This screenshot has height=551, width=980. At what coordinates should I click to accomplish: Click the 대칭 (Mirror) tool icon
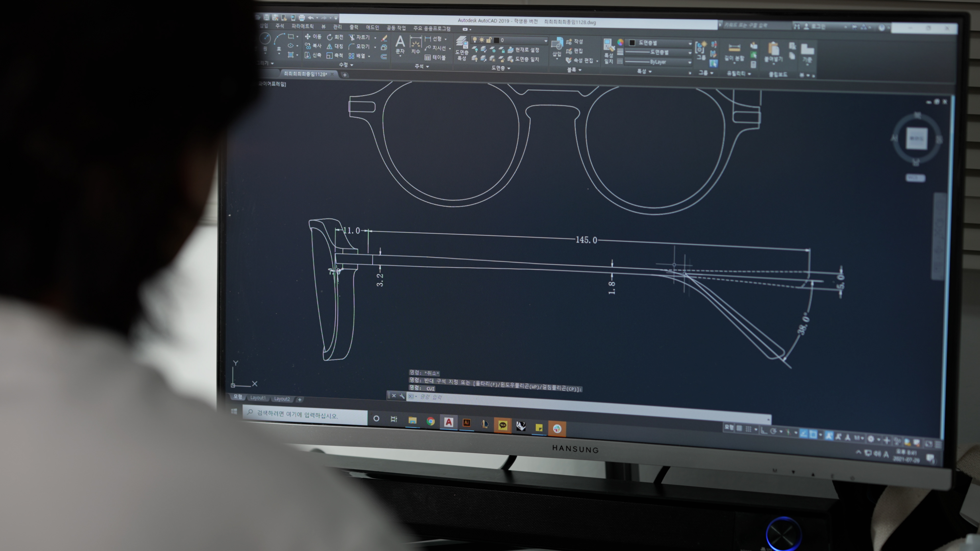[330, 46]
